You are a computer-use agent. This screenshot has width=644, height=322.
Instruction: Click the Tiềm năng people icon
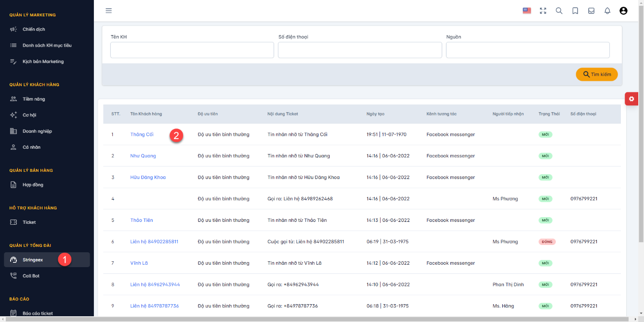pos(13,99)
